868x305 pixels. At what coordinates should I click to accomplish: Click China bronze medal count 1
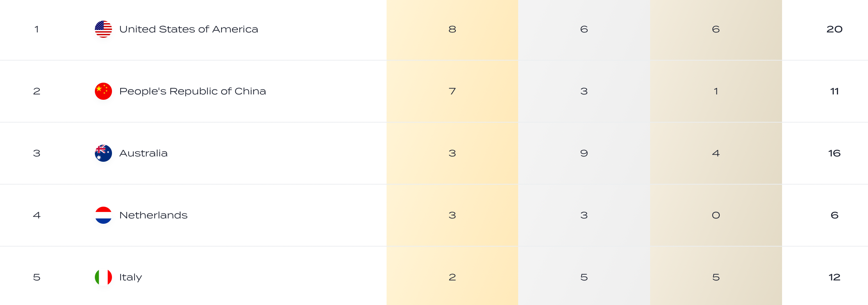click(716, 91)
